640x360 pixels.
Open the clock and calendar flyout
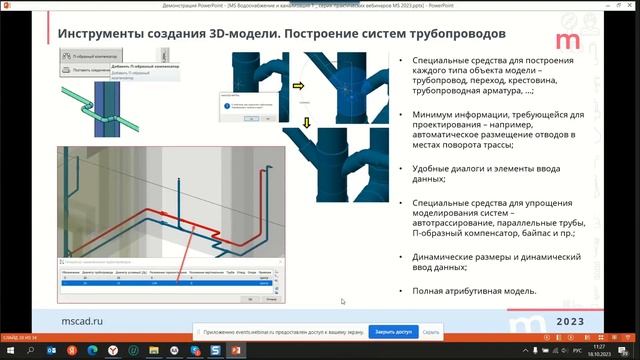point(599,350)
